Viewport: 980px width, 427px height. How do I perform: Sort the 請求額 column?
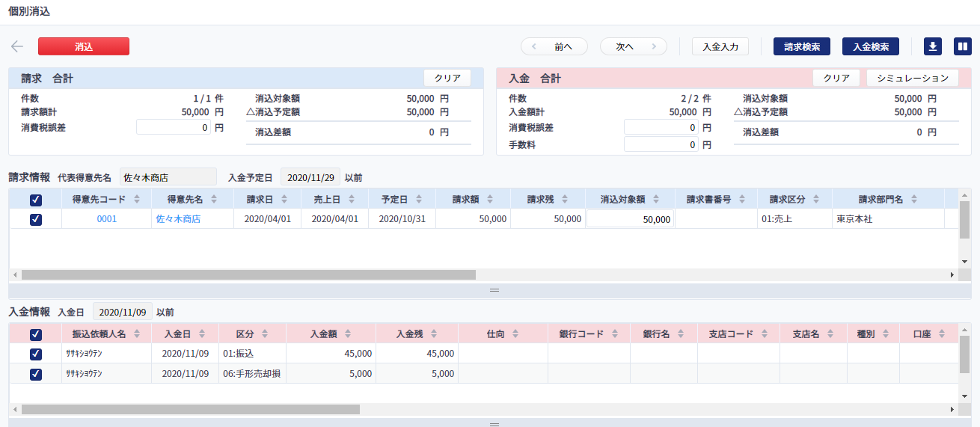(491, 199)
